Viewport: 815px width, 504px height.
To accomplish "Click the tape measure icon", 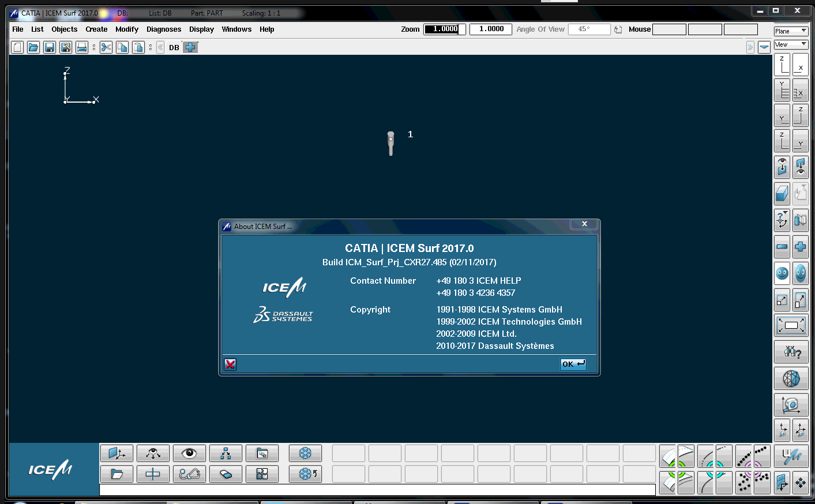I will click(x=791, y=405).
